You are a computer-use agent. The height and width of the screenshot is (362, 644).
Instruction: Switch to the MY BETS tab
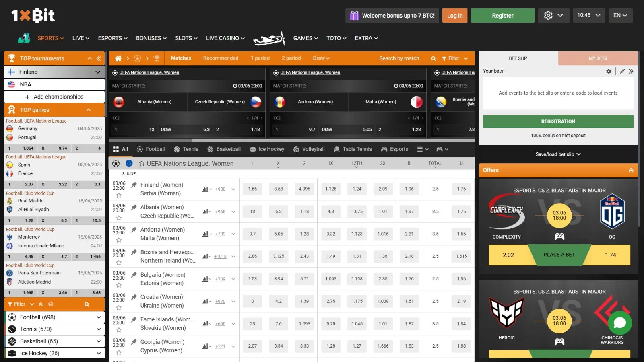598,58
